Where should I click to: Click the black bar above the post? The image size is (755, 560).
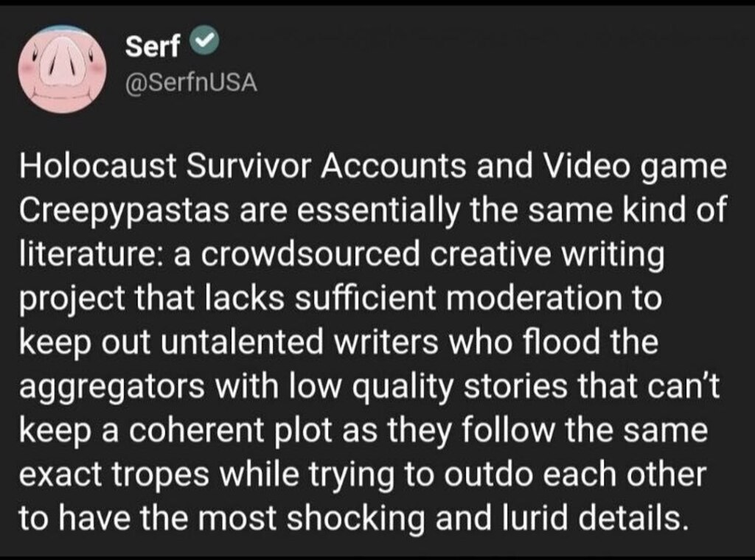[377, 4]
